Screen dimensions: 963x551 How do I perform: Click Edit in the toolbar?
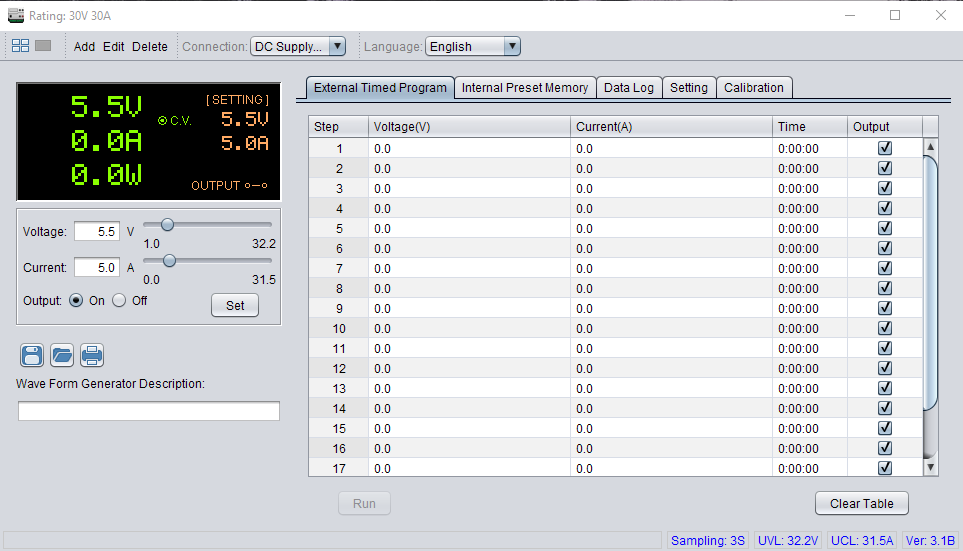[114, 47]
